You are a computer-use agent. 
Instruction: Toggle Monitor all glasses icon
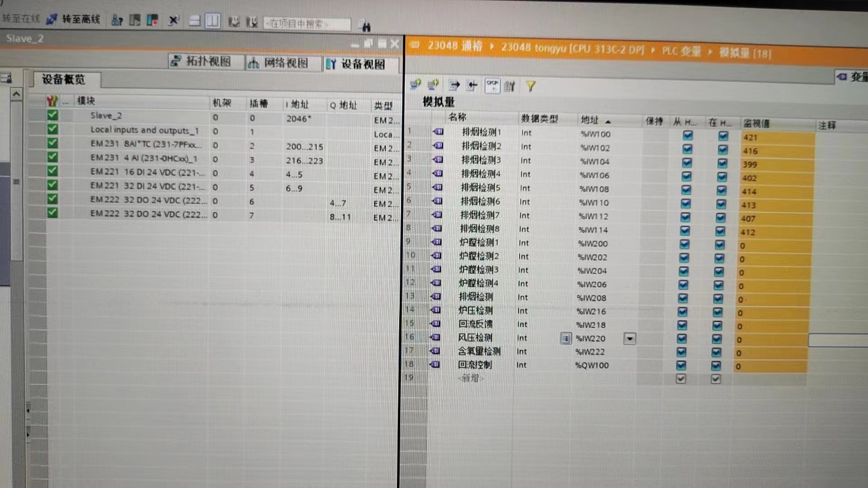point(492,85)
